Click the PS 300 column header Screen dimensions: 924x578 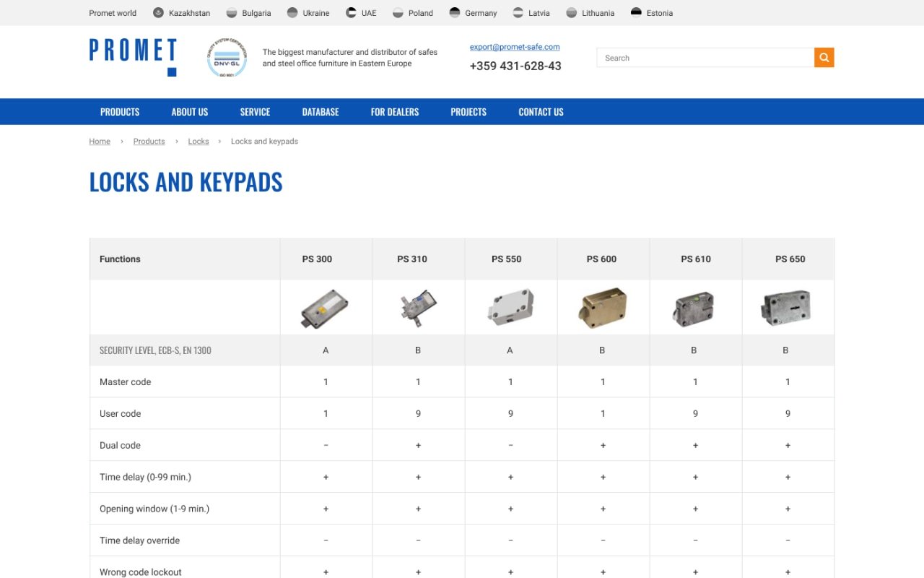[x=317, y=259]
